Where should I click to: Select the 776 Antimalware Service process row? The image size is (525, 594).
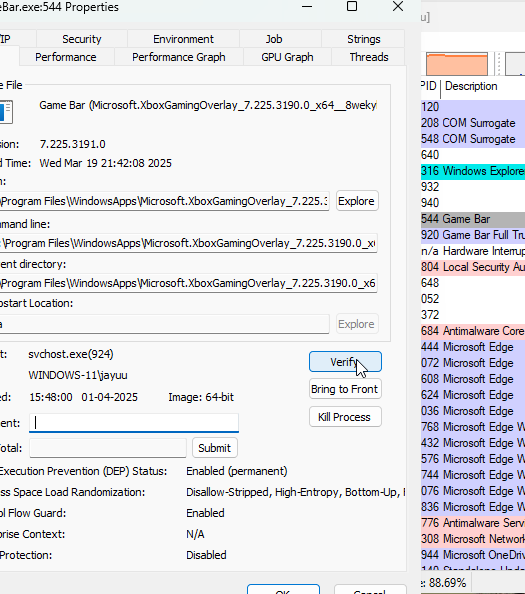[473, 523]
